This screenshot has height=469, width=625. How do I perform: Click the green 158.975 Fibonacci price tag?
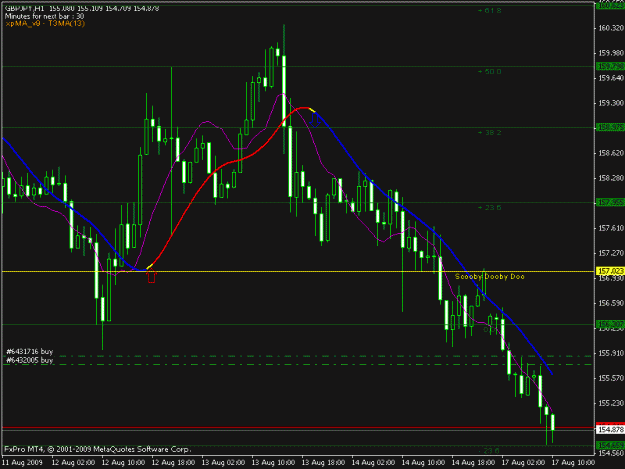610,127
